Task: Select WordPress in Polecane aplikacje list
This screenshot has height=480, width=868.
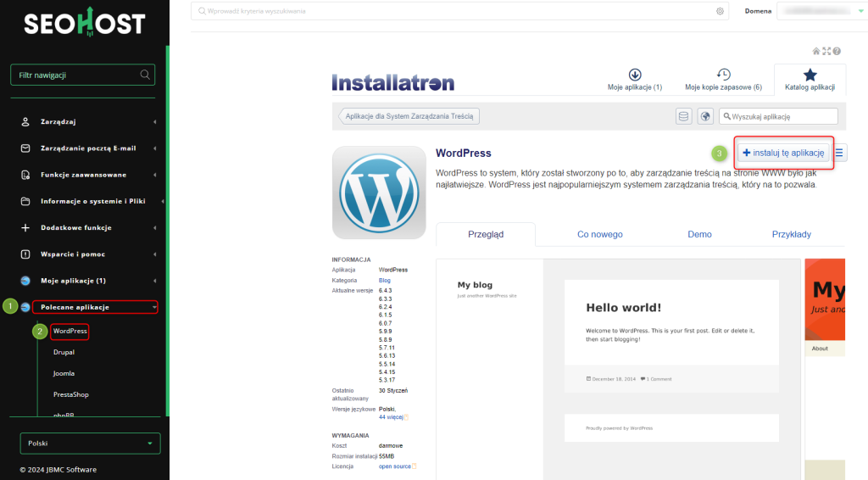Action: (70, 331)
